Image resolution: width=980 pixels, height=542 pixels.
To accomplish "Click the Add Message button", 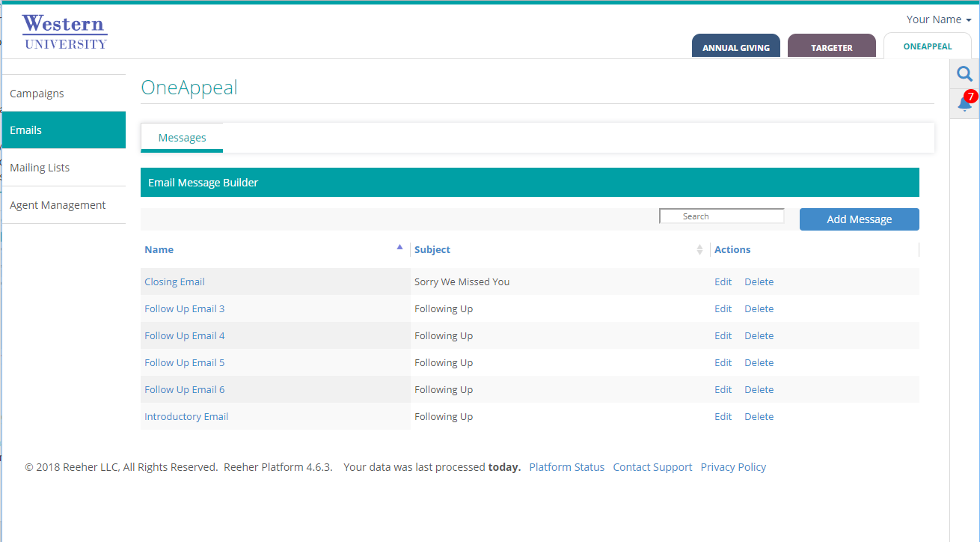I will coord(859,219).
